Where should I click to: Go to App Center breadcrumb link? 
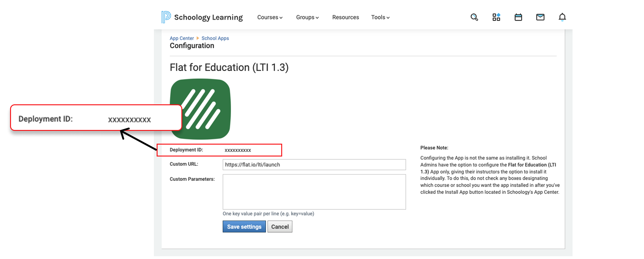tap(182, 38)
